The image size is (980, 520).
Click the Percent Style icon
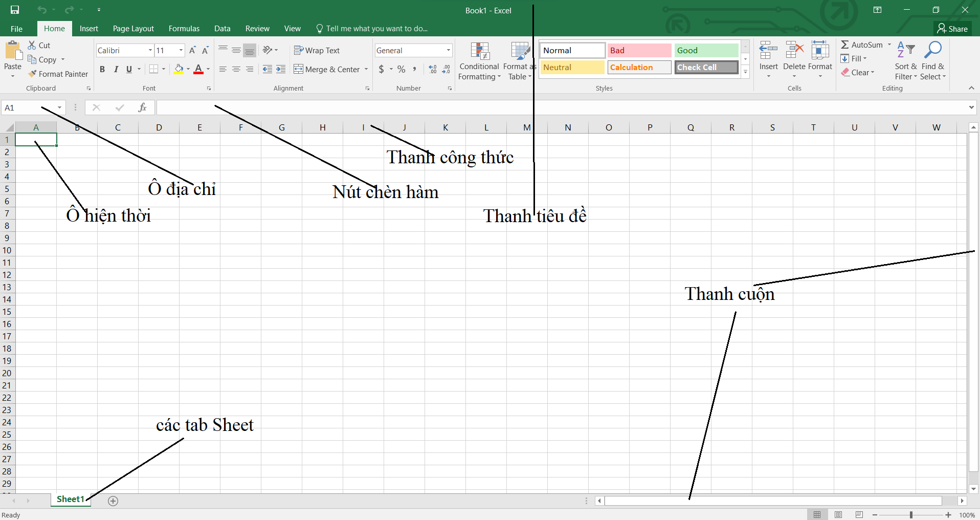(x=401, y=69)
